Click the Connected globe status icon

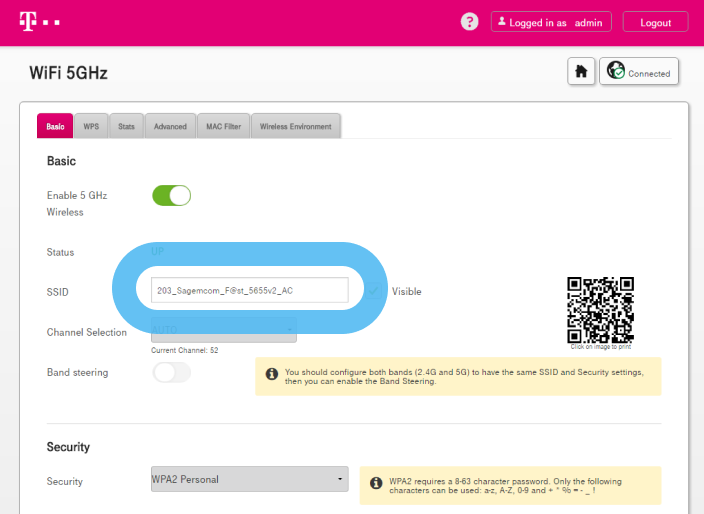pos(616,72)
